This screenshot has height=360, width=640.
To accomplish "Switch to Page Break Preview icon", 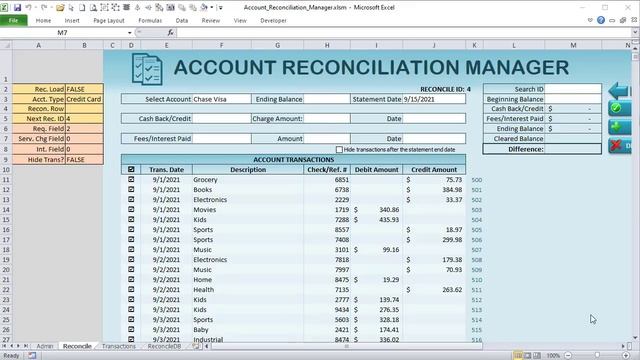I will pyautogui.click(x=537, y=356).
